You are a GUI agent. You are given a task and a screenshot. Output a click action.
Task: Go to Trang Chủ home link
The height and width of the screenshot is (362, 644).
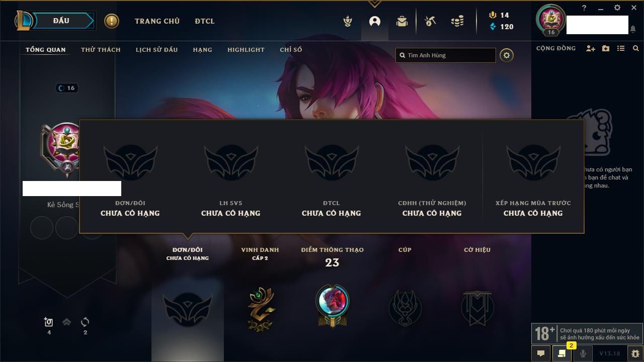click(157, 21)
